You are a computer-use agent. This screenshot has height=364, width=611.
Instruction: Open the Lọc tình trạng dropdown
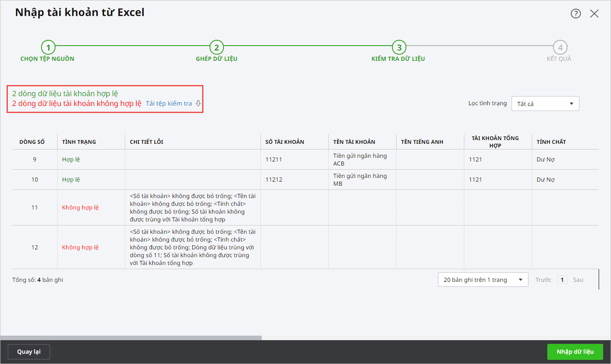pyautogui.click(x=545, y=104)
